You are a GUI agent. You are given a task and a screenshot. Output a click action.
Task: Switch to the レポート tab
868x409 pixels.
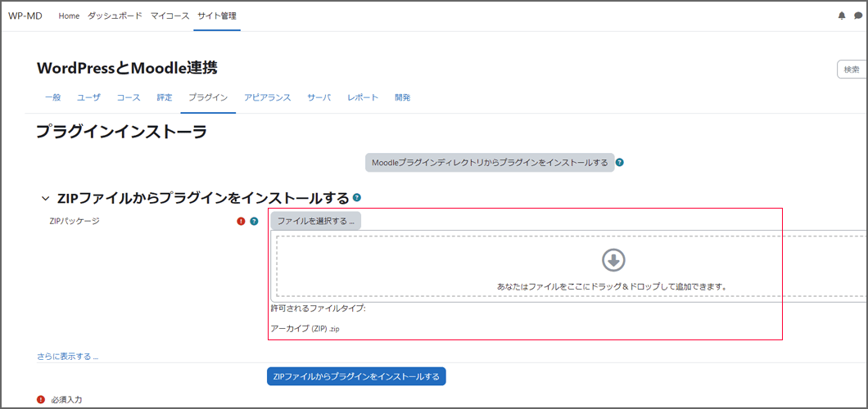click(363, 98)
